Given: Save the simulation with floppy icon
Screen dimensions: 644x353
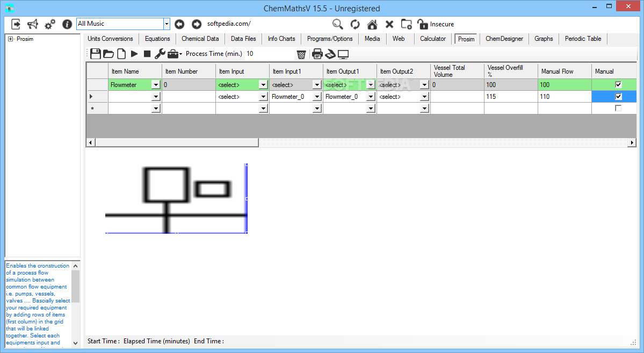Looking at the screenshot, I should coord(96,54).
